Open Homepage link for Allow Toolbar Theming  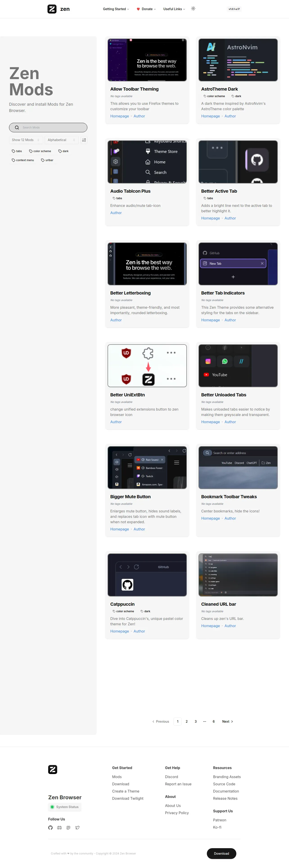click(120, 116)
